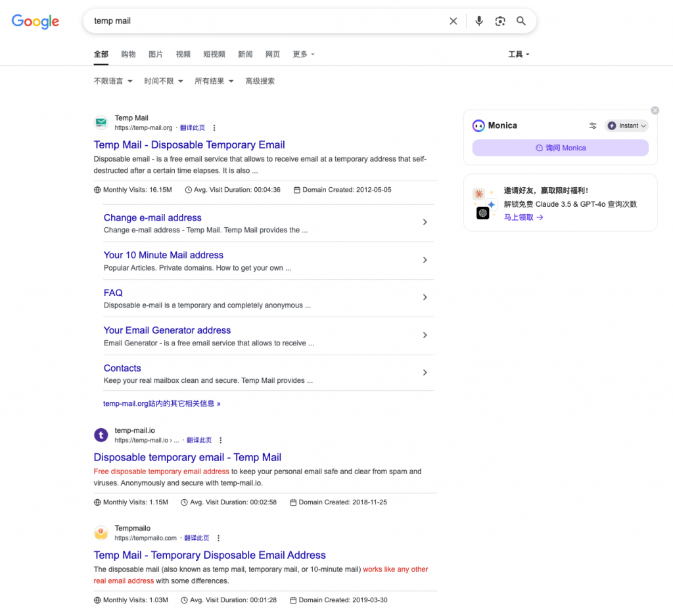Screen dimensions: 673x616
Task: Click 翻译此页 for tempmailo.com
Action: [x=197, y=538]
